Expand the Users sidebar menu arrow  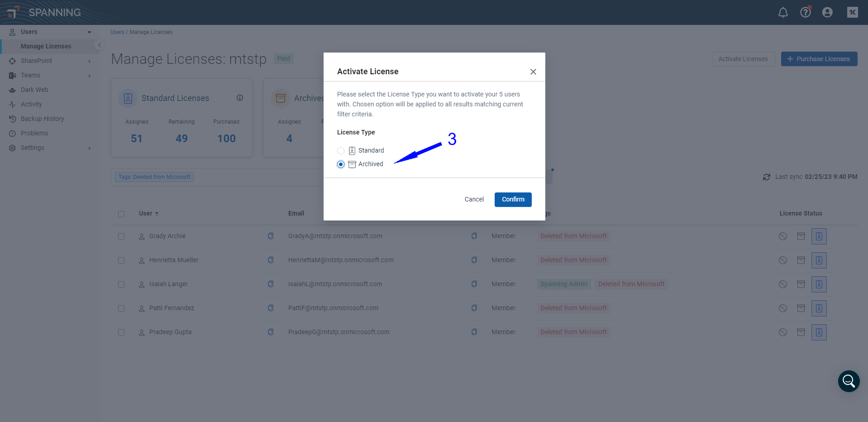coord(89,32)
